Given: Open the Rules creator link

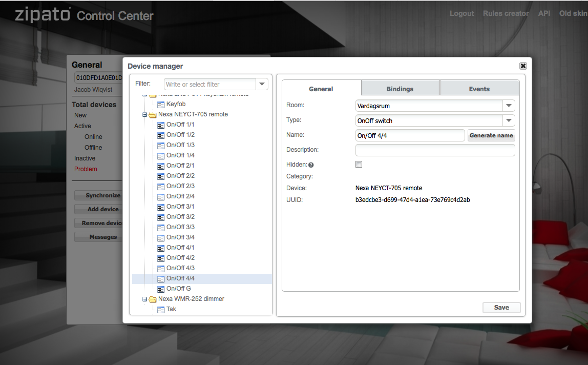Looking at the screenshot, I should 506,13.
